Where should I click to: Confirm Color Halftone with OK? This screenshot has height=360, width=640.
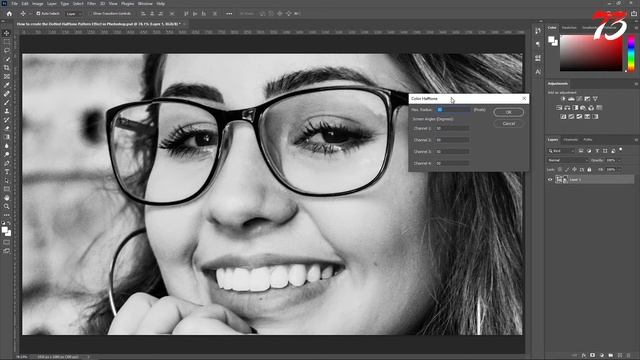509,112
